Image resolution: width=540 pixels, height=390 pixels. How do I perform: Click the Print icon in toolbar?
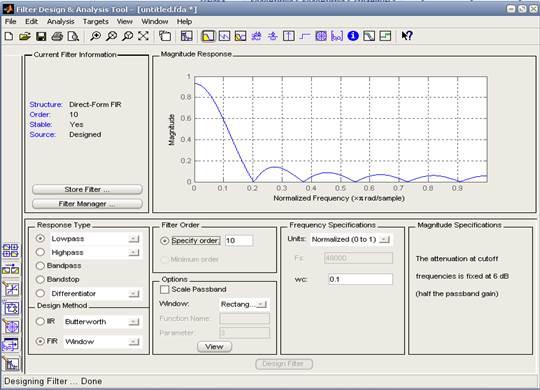pos(57,36)
